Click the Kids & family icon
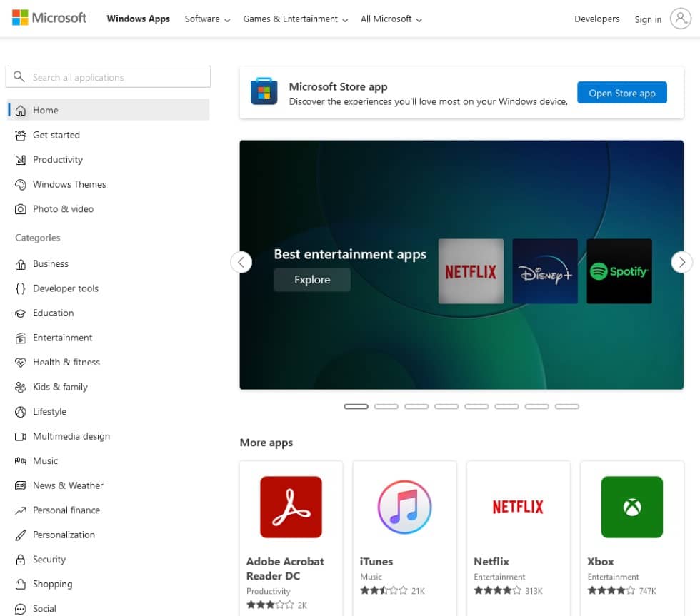 21,387
